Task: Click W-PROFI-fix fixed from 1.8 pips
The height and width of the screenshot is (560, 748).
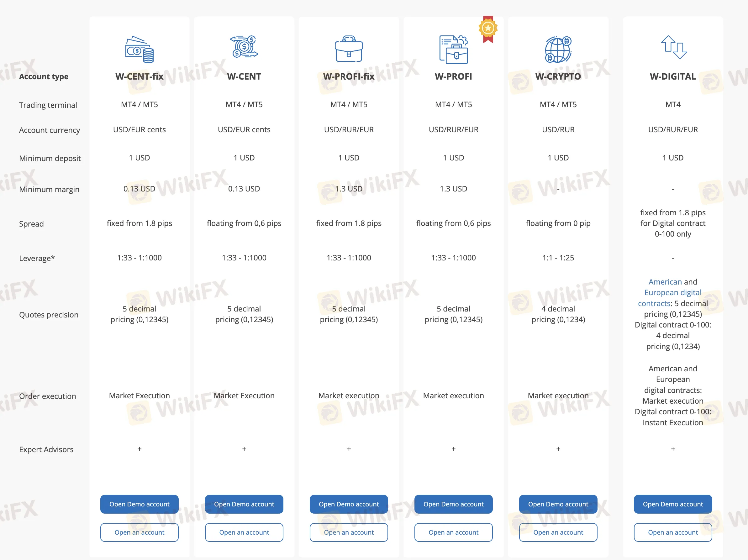Action: coord(349,223)
